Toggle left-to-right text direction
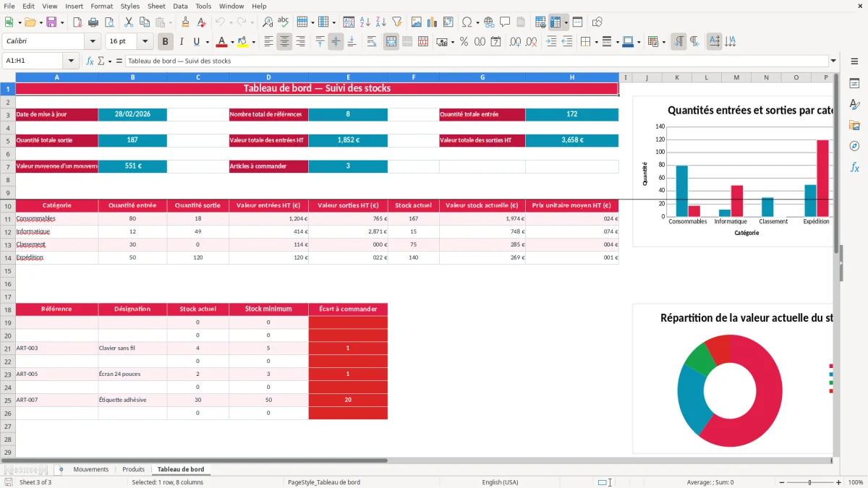868x488 pixels. tap(678, 42)
